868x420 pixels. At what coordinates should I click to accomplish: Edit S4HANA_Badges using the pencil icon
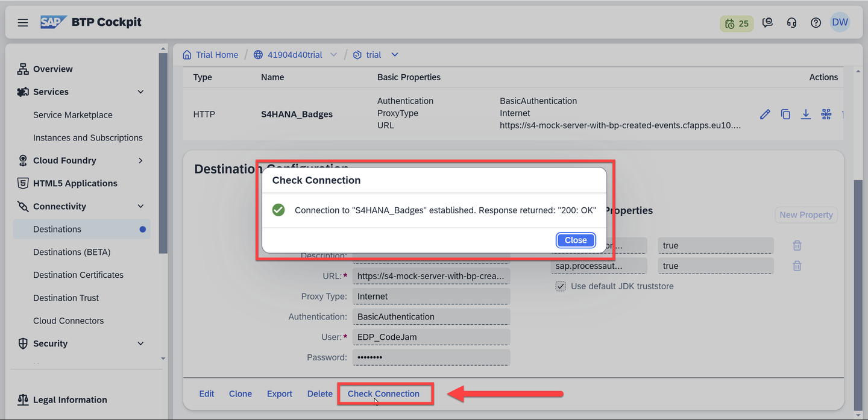tap(765, 114)
